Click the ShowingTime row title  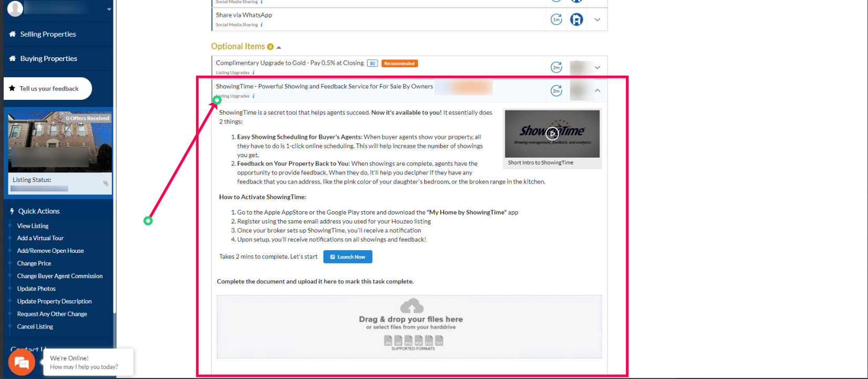point(325,86)
